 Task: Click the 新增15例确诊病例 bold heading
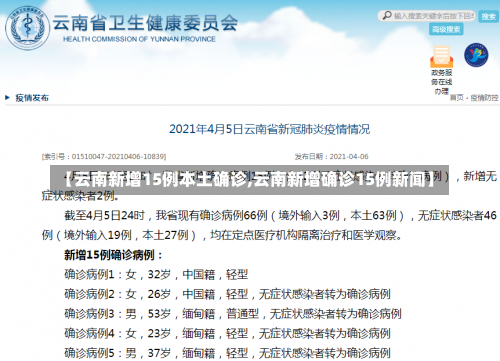tap(113, 255)
